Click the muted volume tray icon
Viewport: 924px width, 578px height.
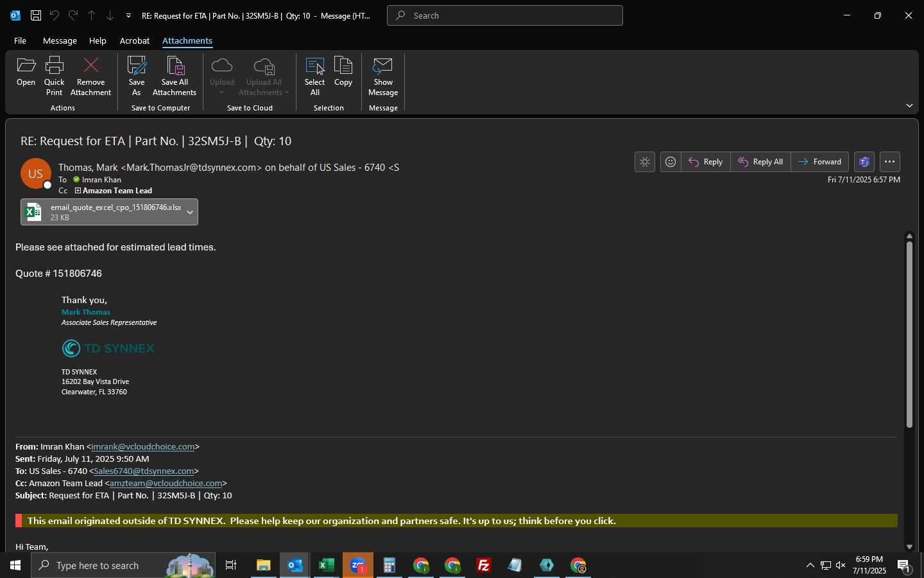pos(841,565)
